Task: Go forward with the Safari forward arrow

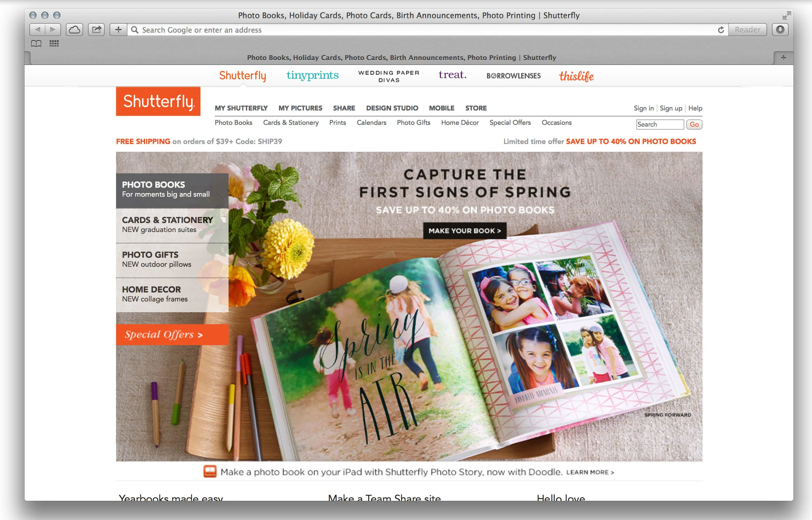Action: pos(53,30)
